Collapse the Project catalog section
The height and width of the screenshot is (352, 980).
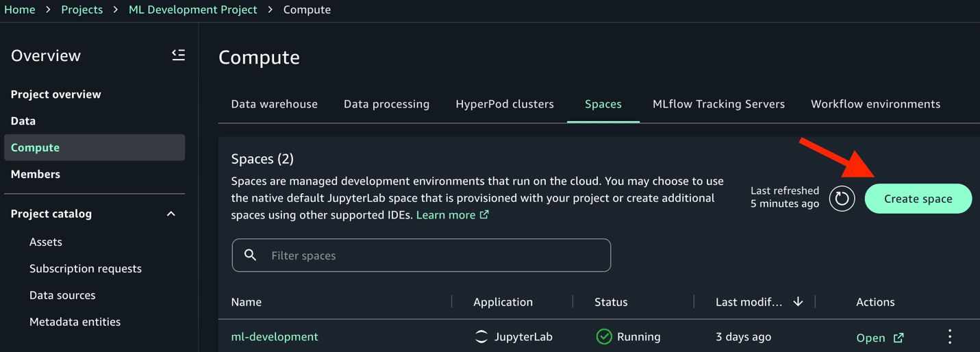tap(171, 214)
